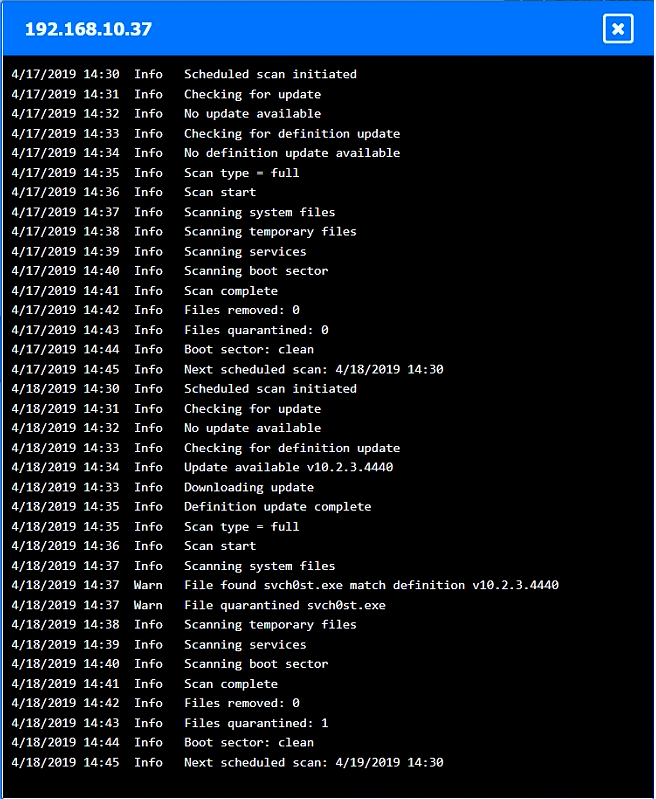Close the 192.168.10.37 log window

pos(618,28)
